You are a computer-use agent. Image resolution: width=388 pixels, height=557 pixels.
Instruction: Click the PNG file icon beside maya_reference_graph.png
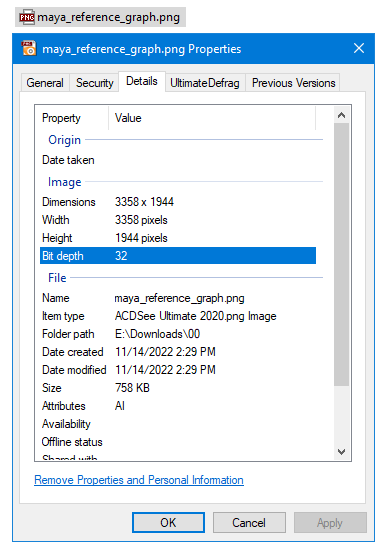coord(27,17)
